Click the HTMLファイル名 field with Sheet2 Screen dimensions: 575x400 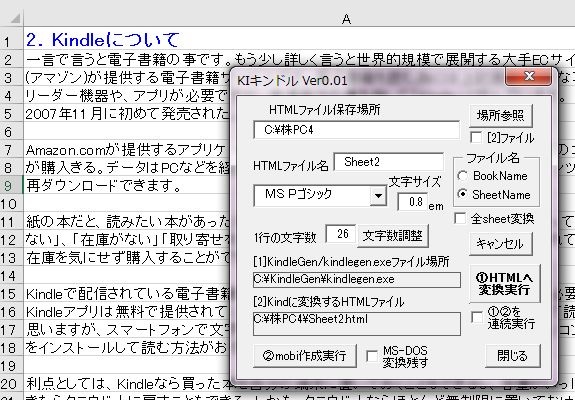click(389, 162)
